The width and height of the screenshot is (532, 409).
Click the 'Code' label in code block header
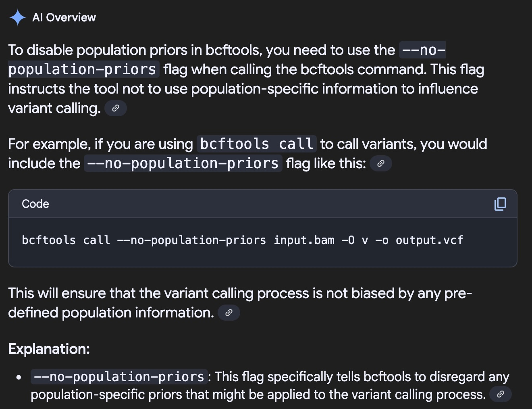pyautogui.click(x=35, y=204)
